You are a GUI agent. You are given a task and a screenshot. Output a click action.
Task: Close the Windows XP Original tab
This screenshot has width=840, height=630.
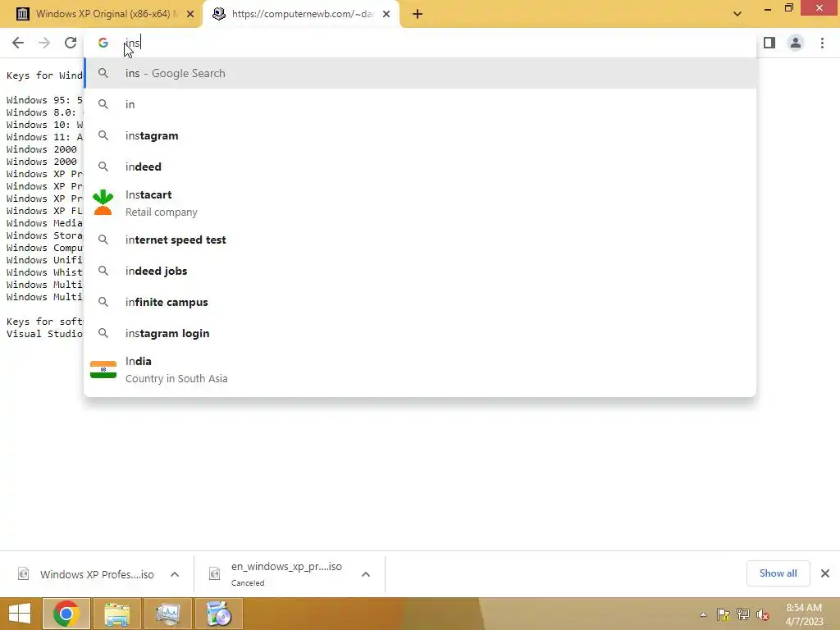pyautogui.click(x=190, y=14)
